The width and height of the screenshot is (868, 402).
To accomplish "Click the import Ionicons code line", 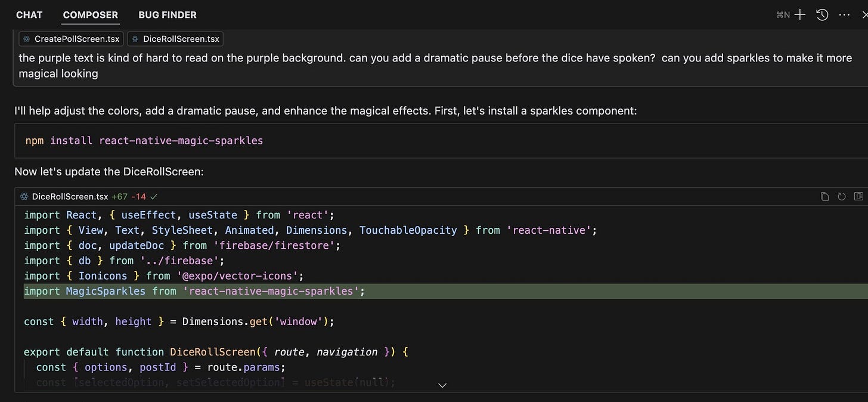I will click(164, 276).
